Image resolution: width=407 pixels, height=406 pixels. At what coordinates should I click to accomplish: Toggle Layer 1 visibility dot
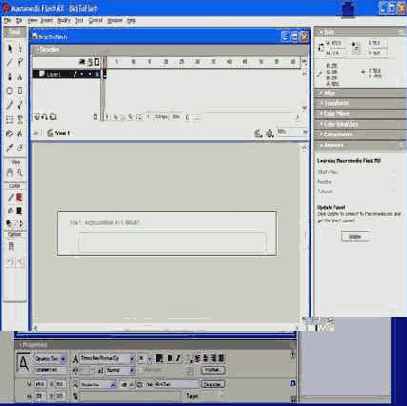pyautogui.click(x=82, y=74)
